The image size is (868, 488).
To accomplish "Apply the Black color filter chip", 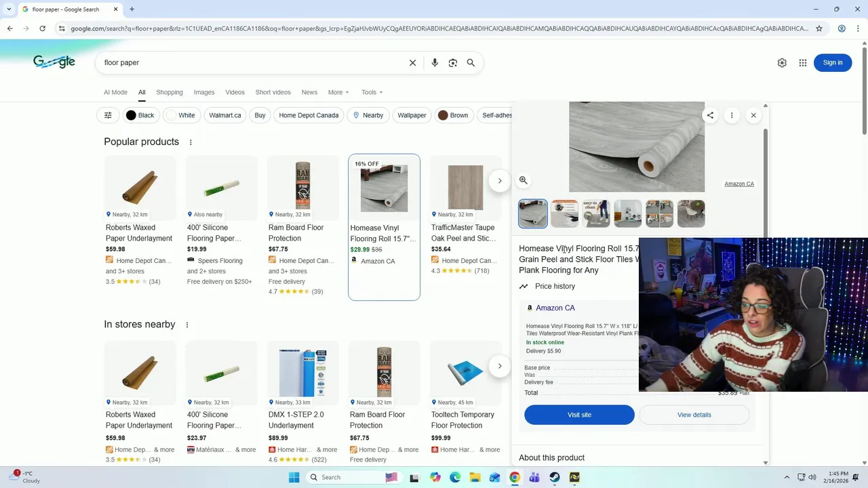I will click(140, 115).
